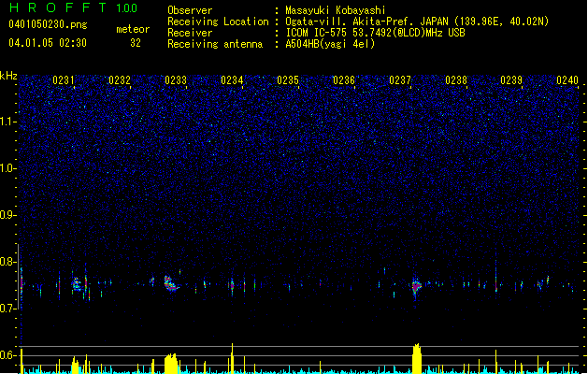
Task: Select the Ogata-vill. Akita-Pref. JAPAN location text
Action: pos(417,22)
